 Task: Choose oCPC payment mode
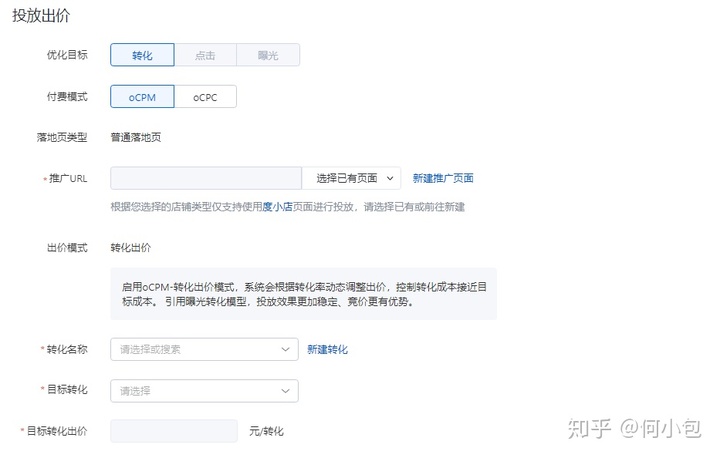tap(205, 97)
